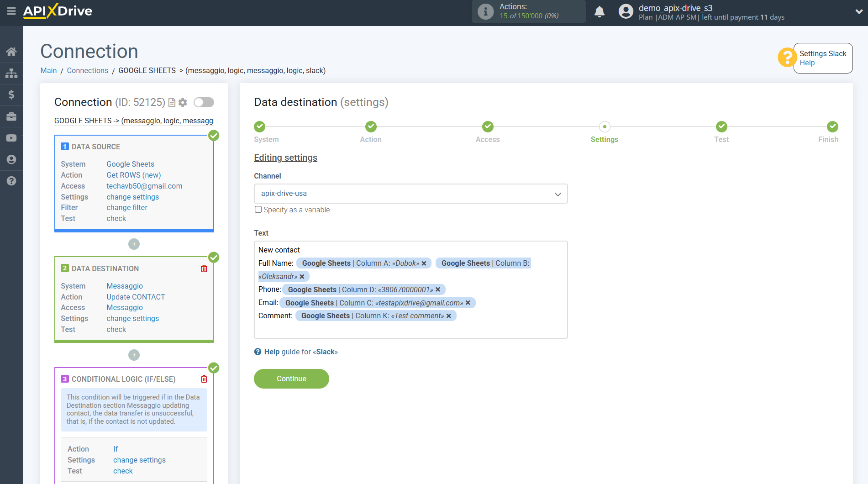The width and height of the screenshot is (868, 484).
Task: Open Help guide for Slack link
Action: pos(301,352)
